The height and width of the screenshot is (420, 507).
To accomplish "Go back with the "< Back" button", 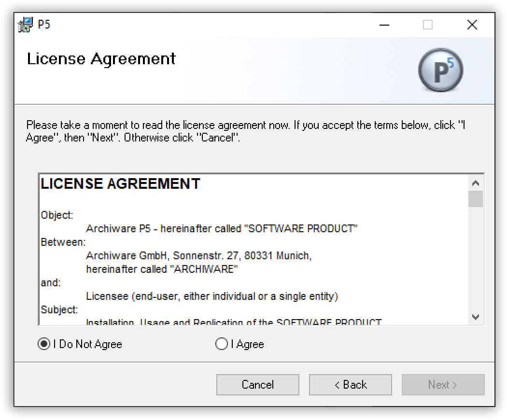I will 351,385.
